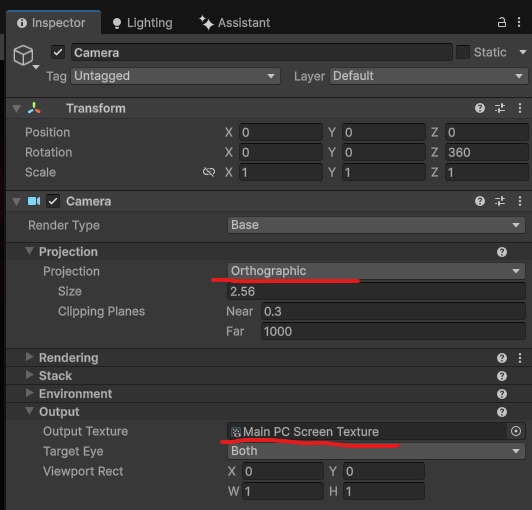Open the Camera component three-dot options menu
Viewport: 532px width, 510px height.
click(520, 201)
